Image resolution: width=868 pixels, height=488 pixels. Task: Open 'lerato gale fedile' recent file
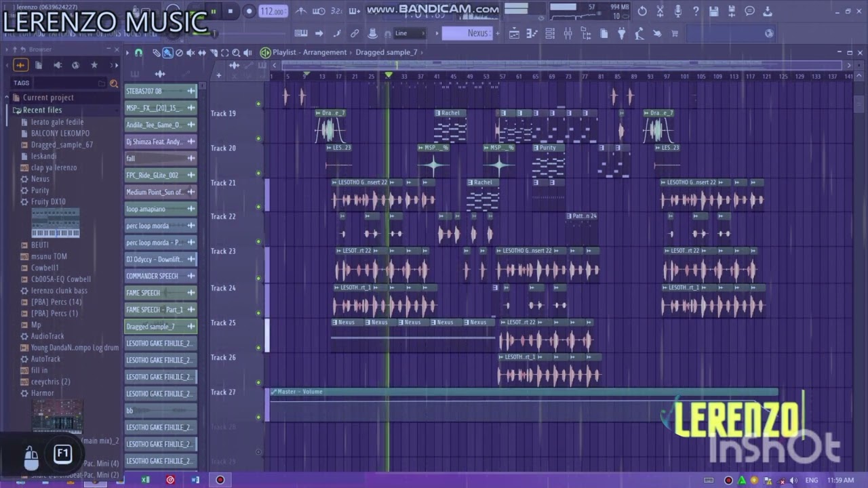click(57, 122)
